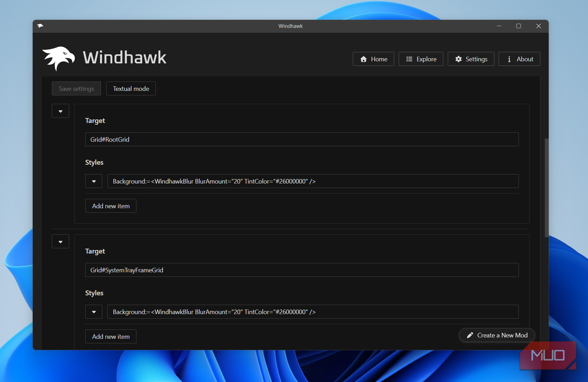Click the Windhawk title heading text
This screenshot has width=588, height=382.
click(x=125, y=57)
